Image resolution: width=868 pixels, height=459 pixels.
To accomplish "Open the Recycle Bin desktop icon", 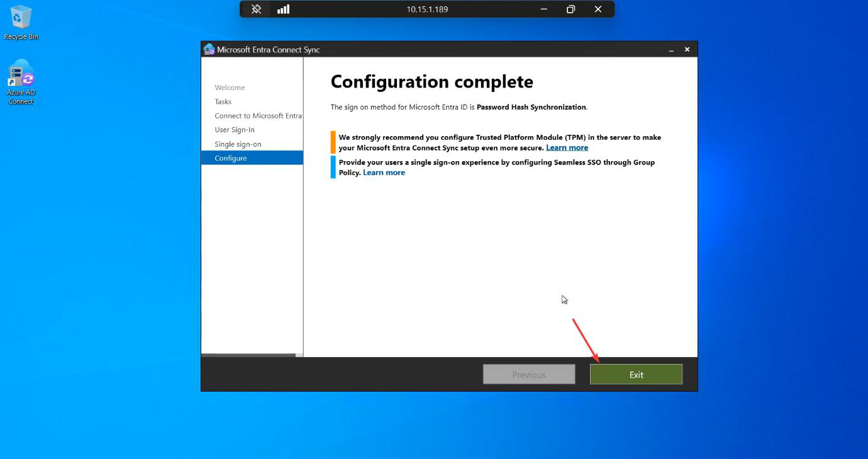I will point(21,23).
